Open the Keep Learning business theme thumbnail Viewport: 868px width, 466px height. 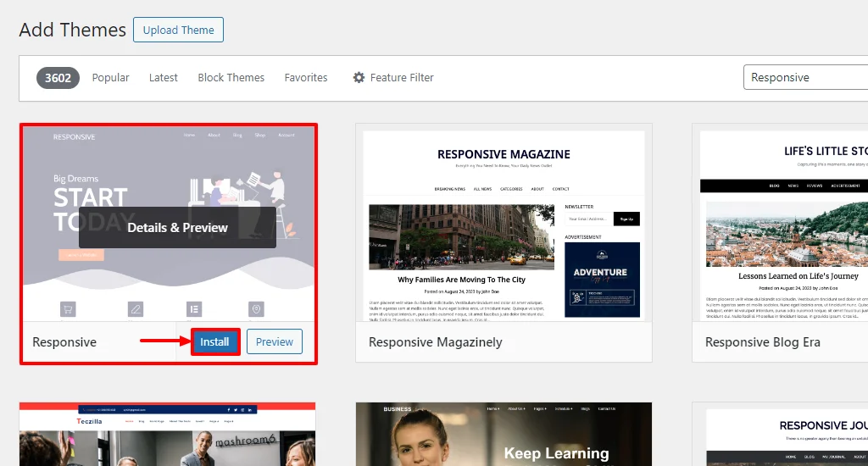504,435
